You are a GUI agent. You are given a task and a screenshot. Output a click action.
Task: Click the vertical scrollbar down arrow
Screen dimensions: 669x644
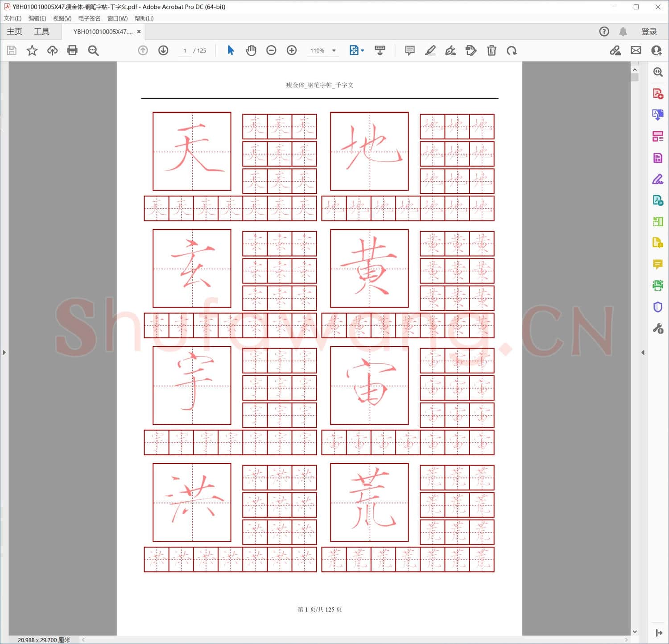tap(635, 632)
